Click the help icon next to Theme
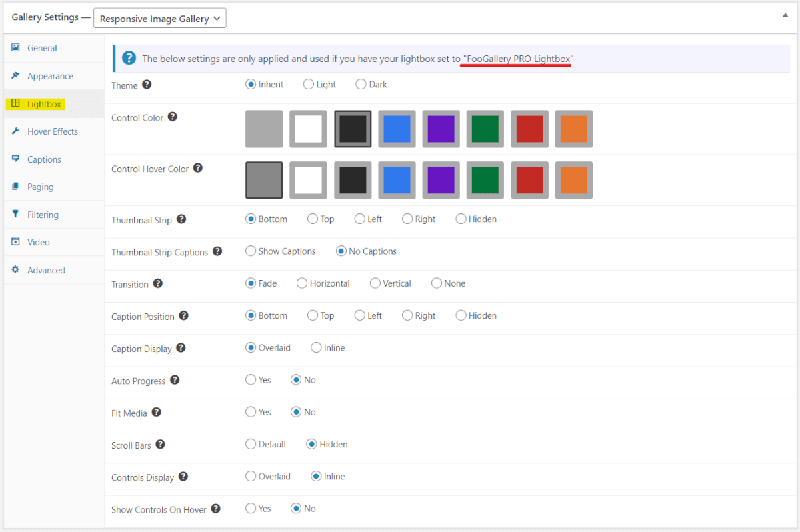This screenshot has height=532, width=800. coord(147,85)
